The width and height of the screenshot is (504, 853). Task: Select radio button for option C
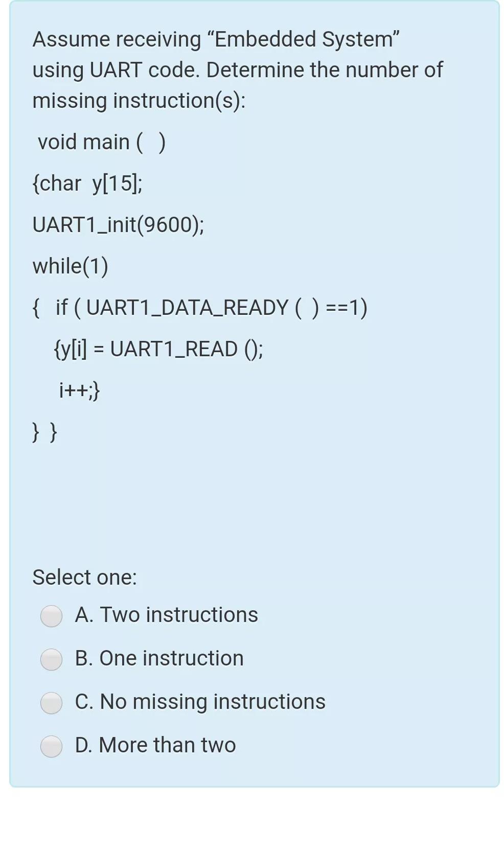pos(51,703)
